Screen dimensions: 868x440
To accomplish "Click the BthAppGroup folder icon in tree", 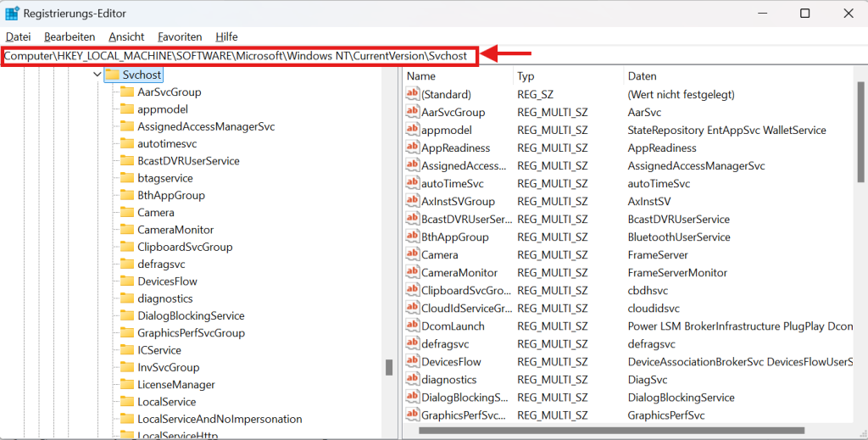I will point(127,195).
